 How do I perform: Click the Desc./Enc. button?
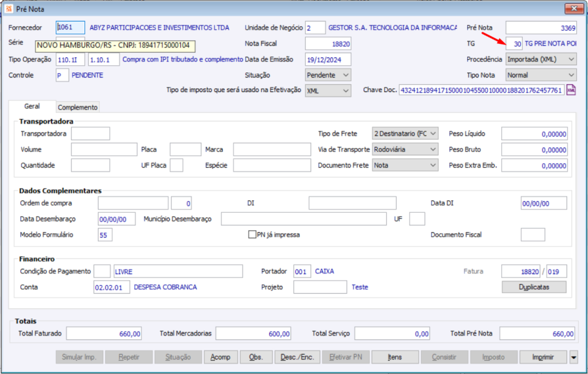[x=297, y=357]
